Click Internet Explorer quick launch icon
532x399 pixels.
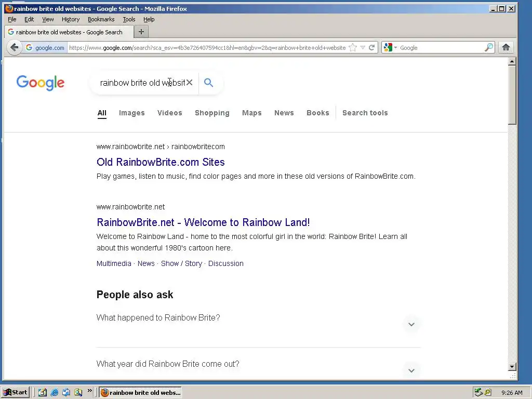click(54, 393)
